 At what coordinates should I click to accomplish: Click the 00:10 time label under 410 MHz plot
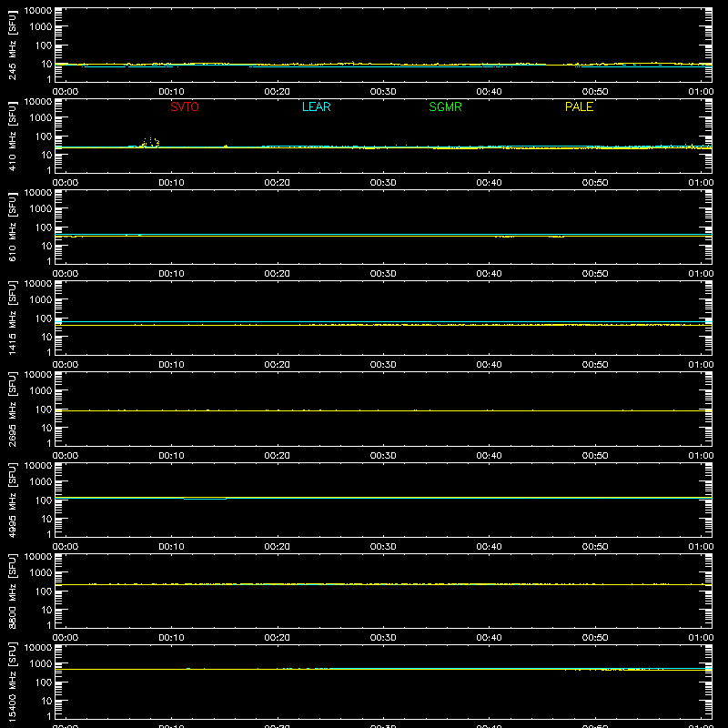pyautogui.click(x=171, y=183)
